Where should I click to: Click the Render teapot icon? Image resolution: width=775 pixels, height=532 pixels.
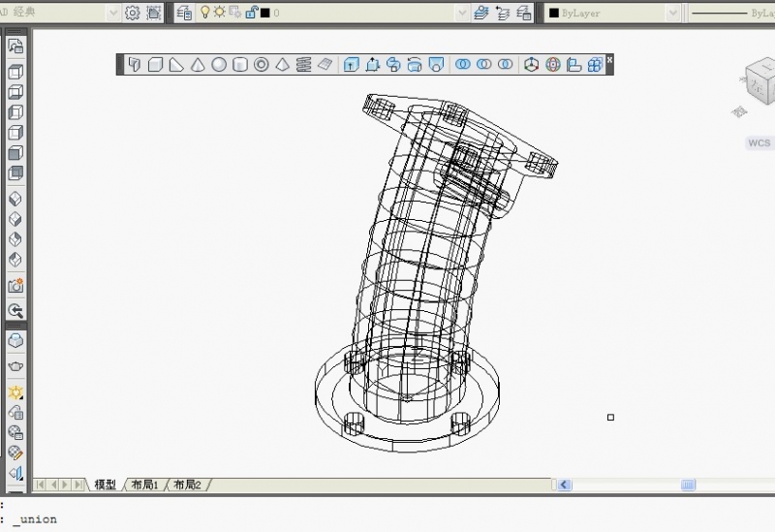(15, 366)
